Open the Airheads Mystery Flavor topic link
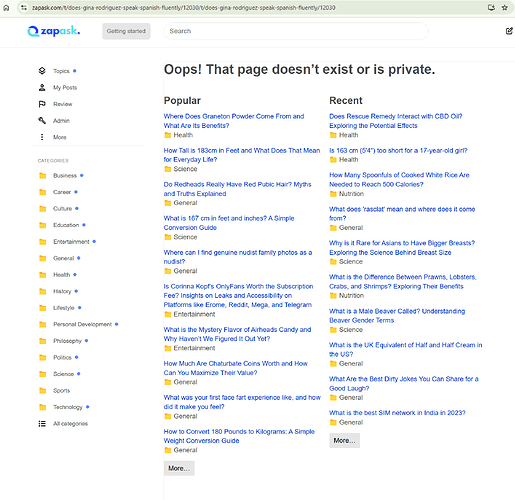The height and width of the screenshot is (500, 515). [x=237, y=334]
